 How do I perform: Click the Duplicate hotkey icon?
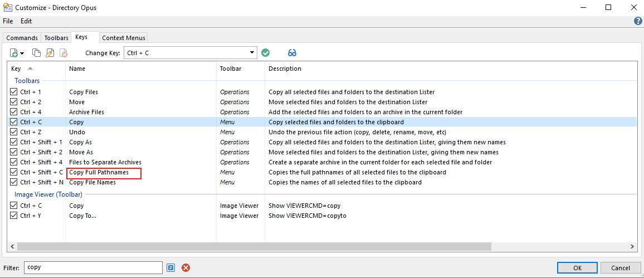[37, 53]
